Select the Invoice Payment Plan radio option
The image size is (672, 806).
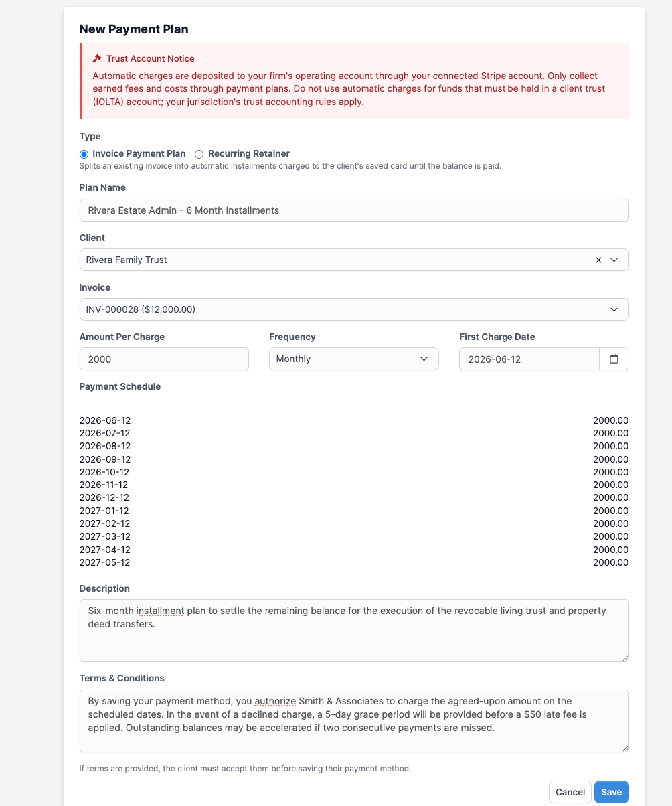tap(84, 154)
